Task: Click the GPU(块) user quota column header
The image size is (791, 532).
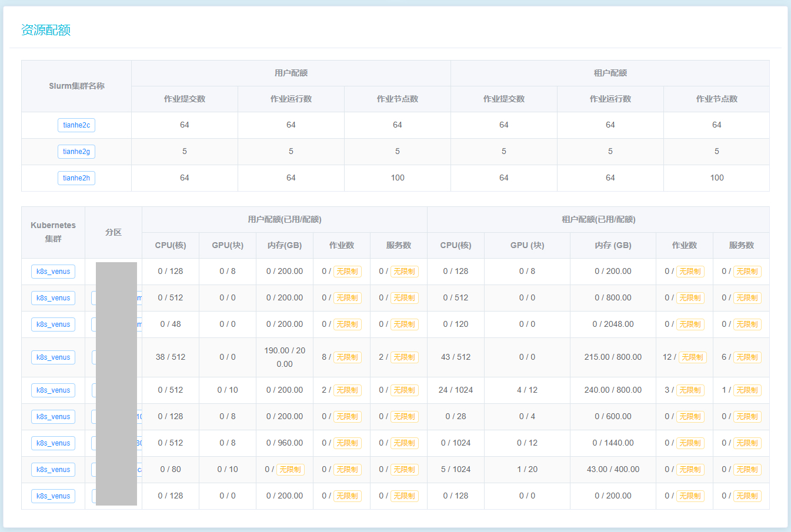Action: click(x=228, y=245)
